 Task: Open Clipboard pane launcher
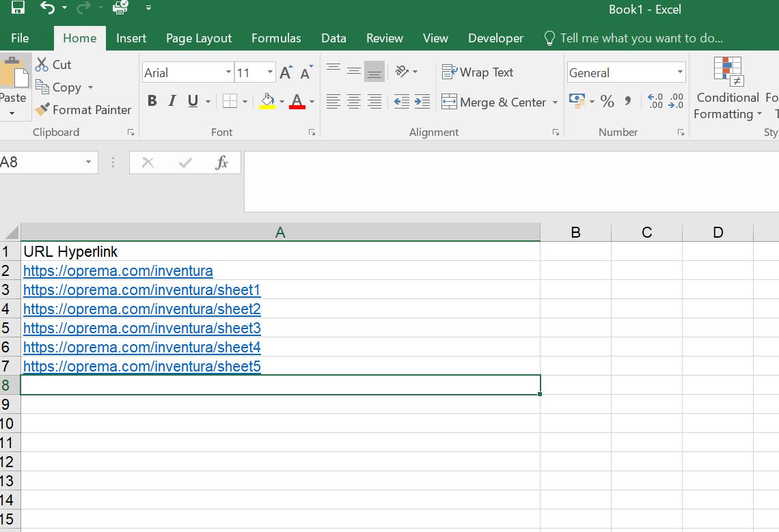tap(131, 132)
